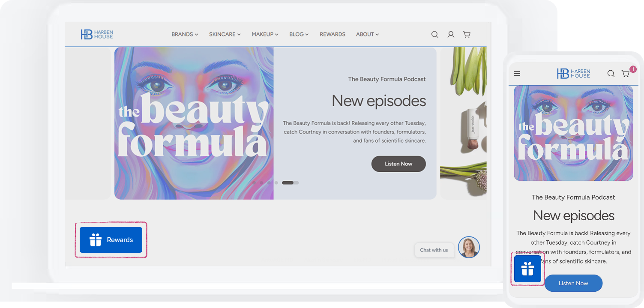Open the account profile icon in desktop header

click(451, 34)
